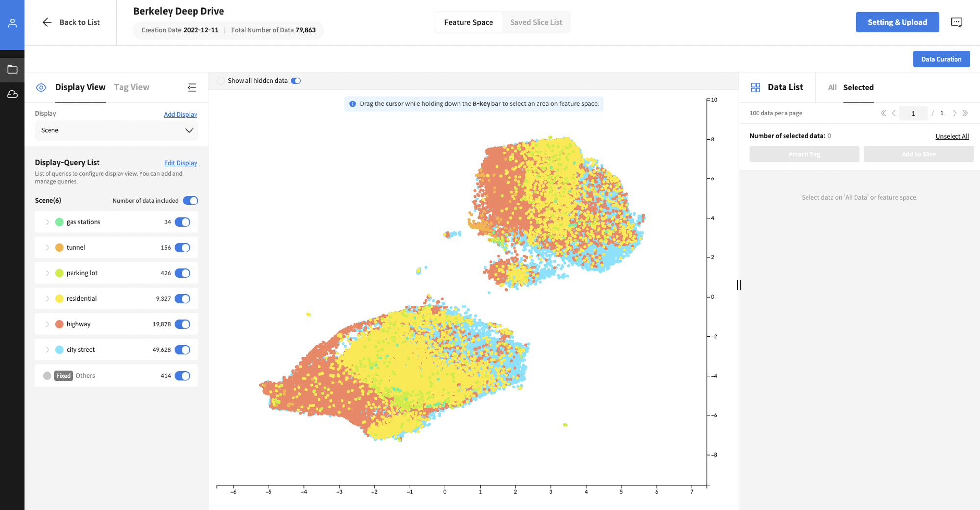Click the blue city street color swatch
The height and width of the screenshot is (510, 980).
coord(59,350)
